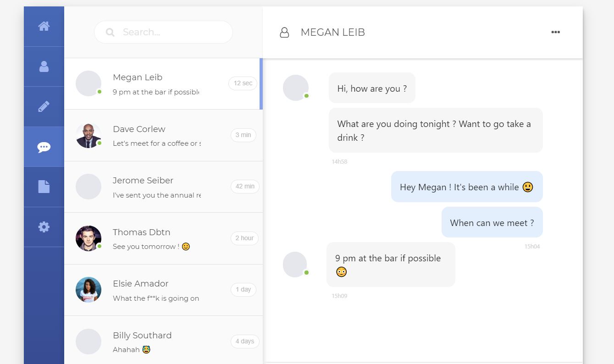This screenshot has width=614, height=364.
Task: Click Elsie Amador's avatar picture
Action: tap(88, 290)
